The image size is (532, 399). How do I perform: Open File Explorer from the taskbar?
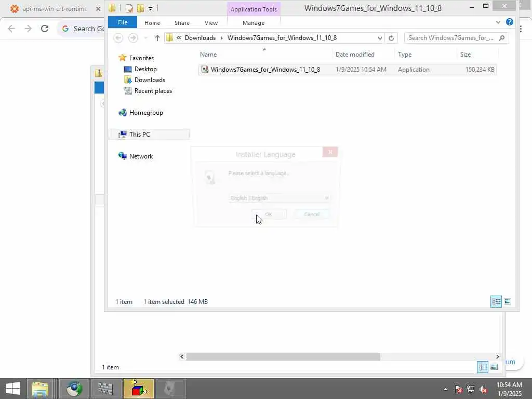click(40, 389)
